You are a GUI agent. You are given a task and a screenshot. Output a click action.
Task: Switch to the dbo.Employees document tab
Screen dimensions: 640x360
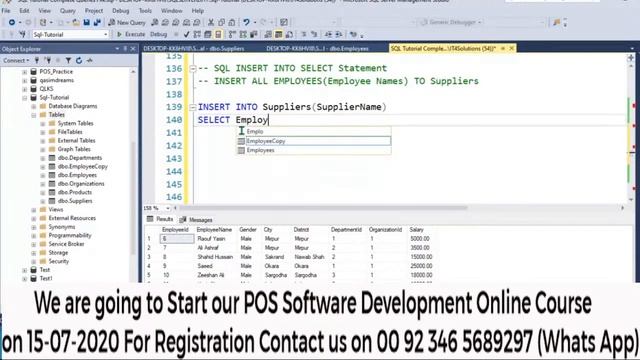coord(318,49)
